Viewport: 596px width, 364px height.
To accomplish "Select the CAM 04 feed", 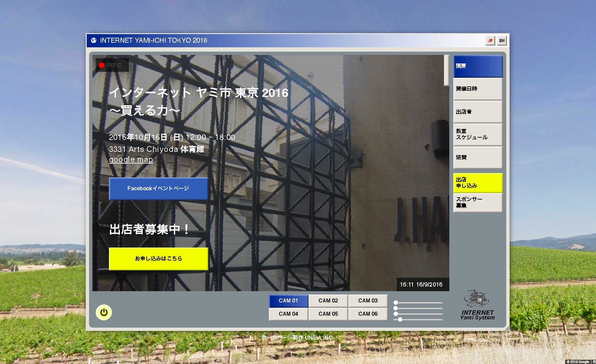I will 288,314.
